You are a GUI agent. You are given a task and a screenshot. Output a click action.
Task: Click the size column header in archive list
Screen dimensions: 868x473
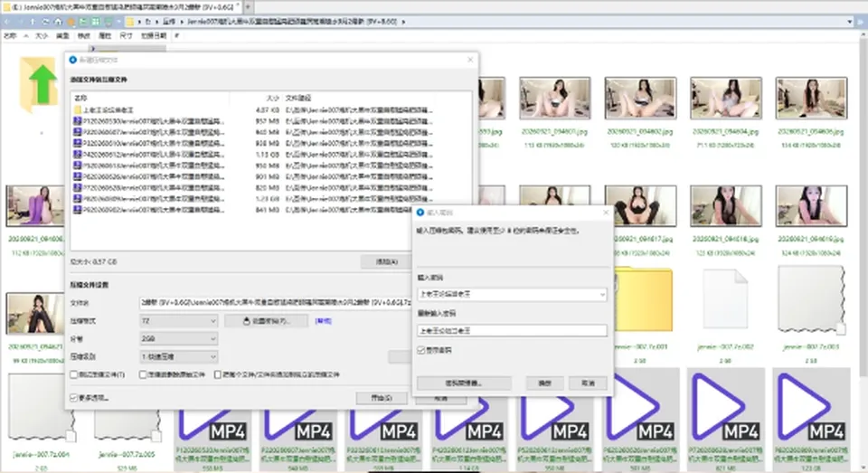point(272,98)
